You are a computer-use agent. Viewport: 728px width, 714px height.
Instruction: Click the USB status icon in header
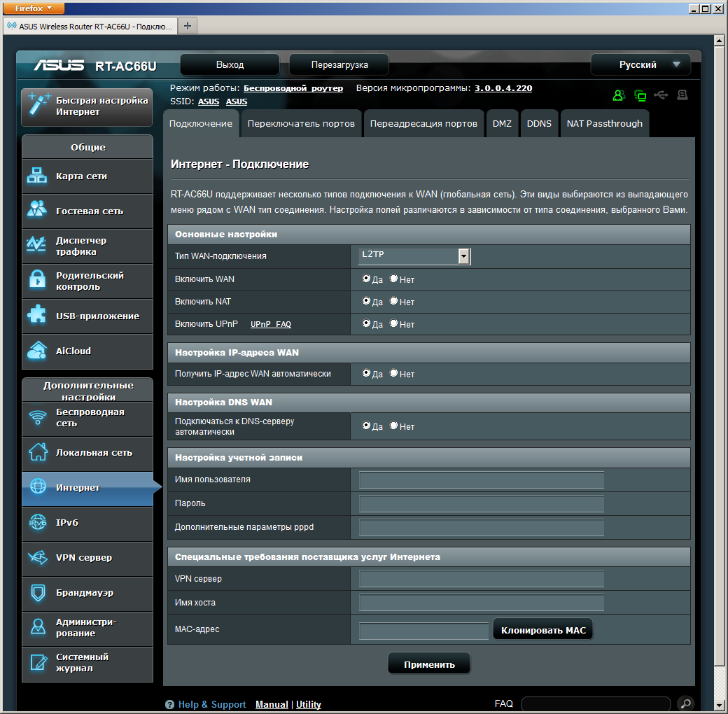coord(661,95)
